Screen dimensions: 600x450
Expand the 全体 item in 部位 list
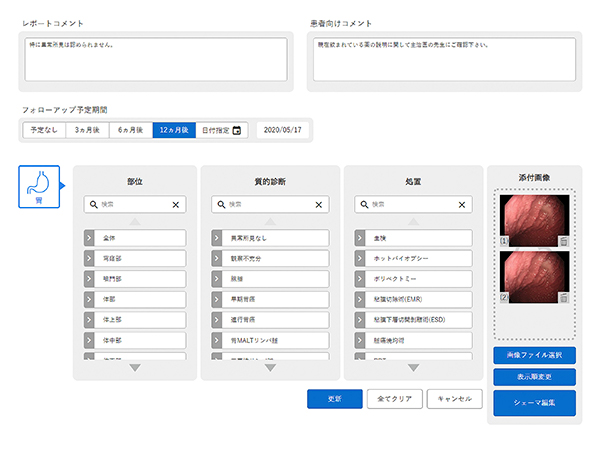click(90, 238)
